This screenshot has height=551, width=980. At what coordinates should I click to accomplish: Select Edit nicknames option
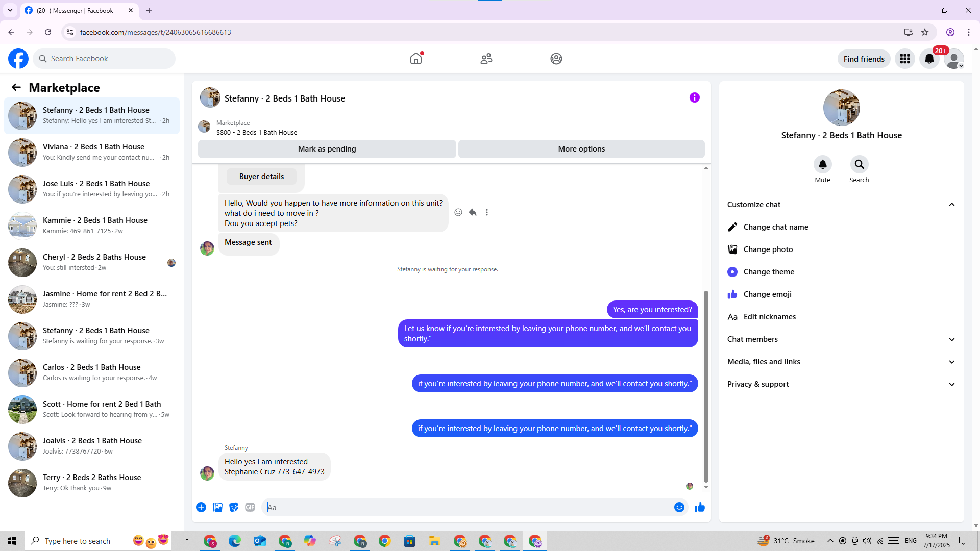842,317
